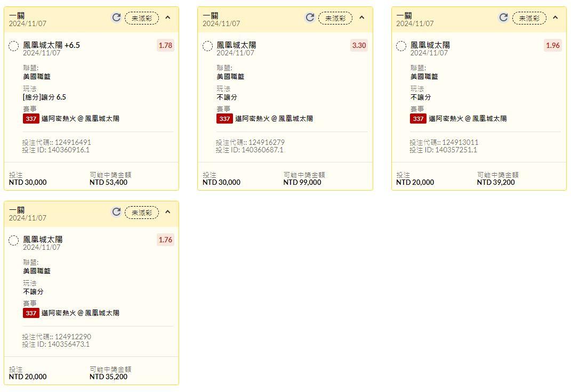This screenshot has height=392, width=571.
Task: Click the 3.30 odds badge
Action: pos(359,45)
